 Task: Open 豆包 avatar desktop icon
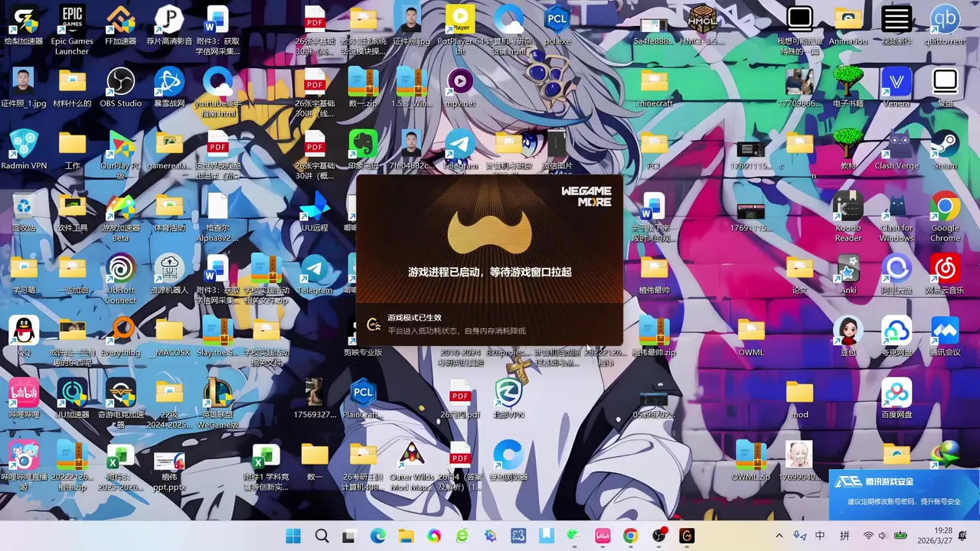point(848,337)
